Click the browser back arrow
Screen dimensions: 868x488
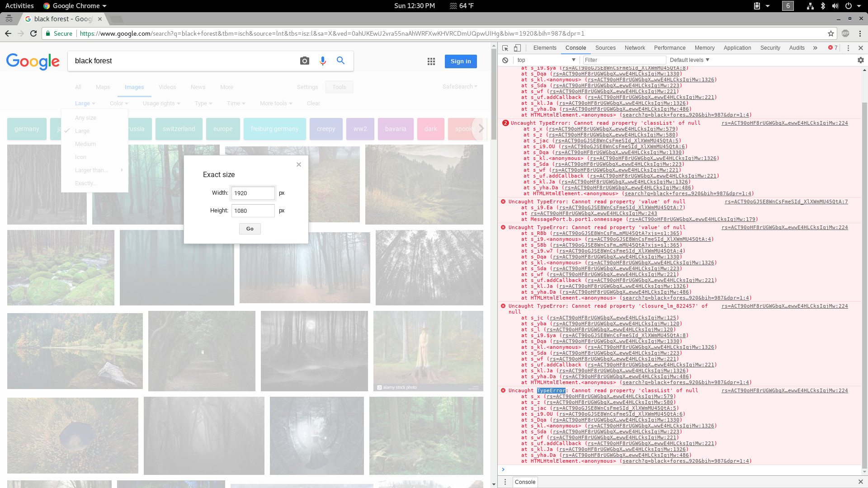8,33
